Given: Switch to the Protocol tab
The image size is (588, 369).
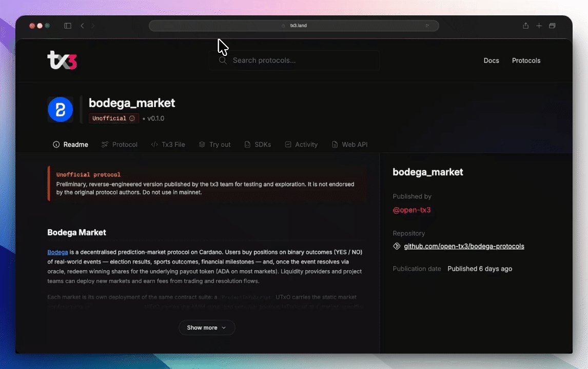Looking at the screenshot, I should 119,145.
